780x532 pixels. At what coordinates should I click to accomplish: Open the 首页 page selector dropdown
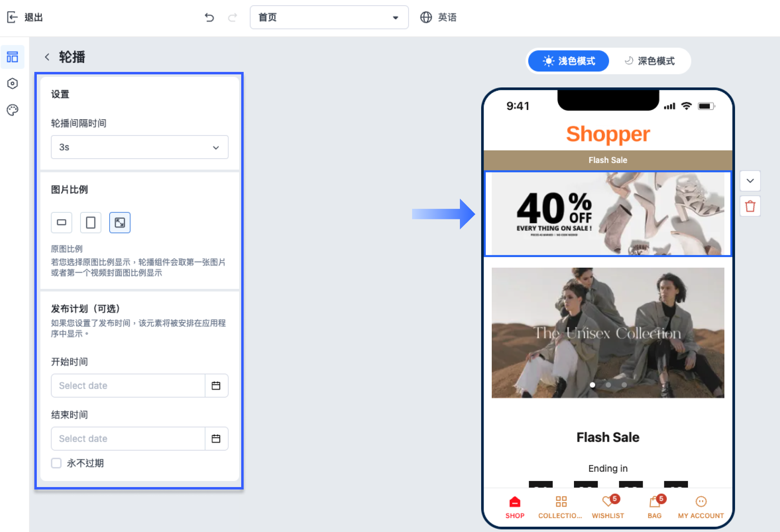329,17
